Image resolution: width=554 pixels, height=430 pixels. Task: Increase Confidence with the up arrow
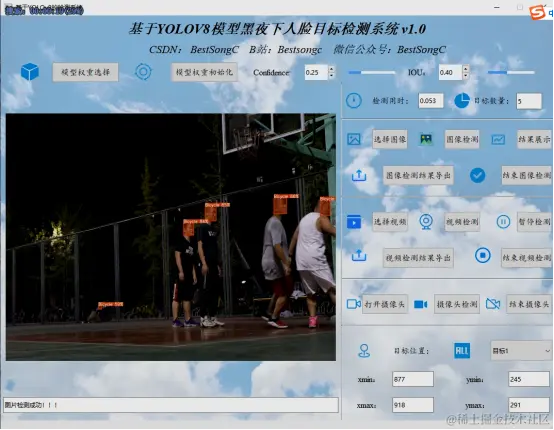pos(331,69)
